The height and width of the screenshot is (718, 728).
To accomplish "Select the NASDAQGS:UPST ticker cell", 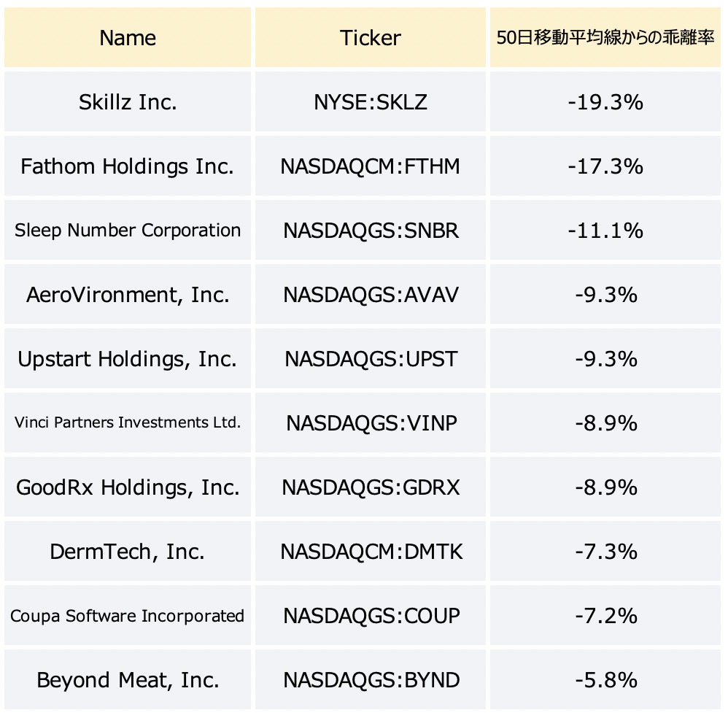I will tap(371, 358).
